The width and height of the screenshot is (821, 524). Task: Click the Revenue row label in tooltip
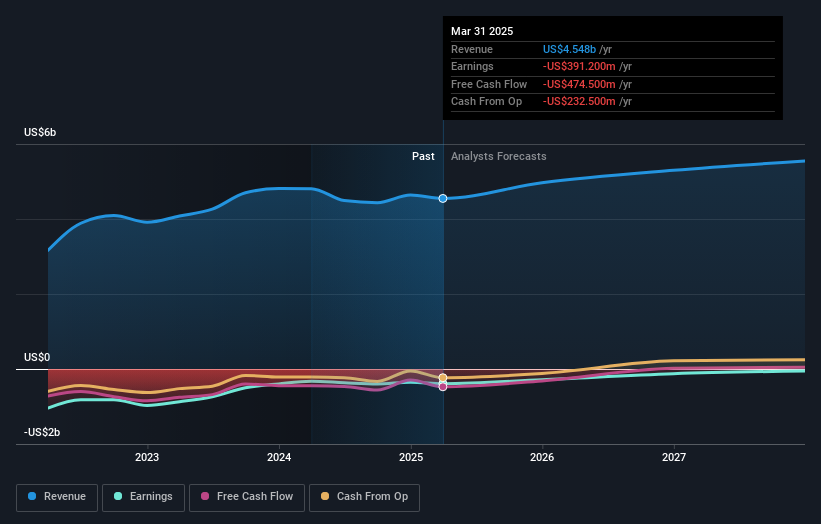point(472,49)
